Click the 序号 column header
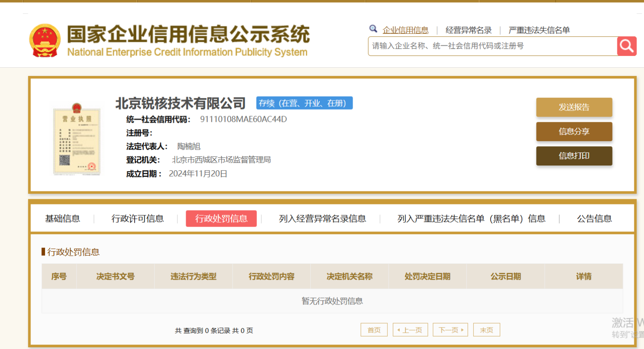 pyautogui.click(x=59, y=276)
